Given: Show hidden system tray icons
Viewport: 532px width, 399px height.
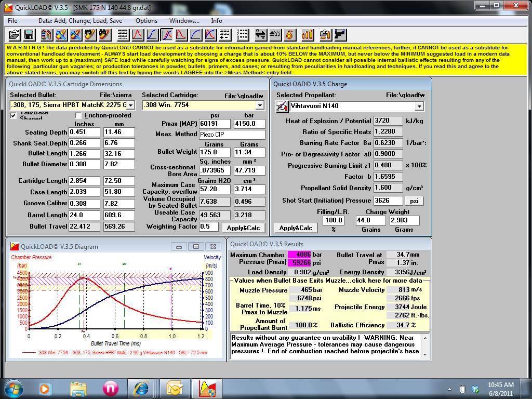Looking at the screenshot, I should (450, 389).
